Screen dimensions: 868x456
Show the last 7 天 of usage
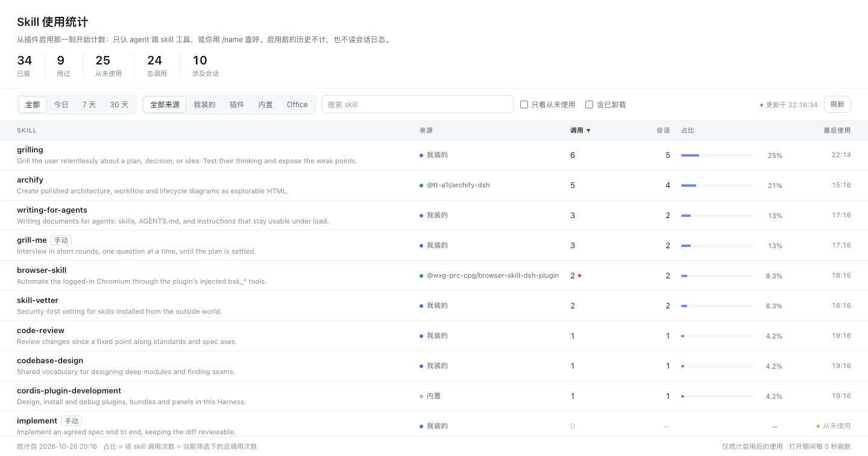[x=89, y=104]
